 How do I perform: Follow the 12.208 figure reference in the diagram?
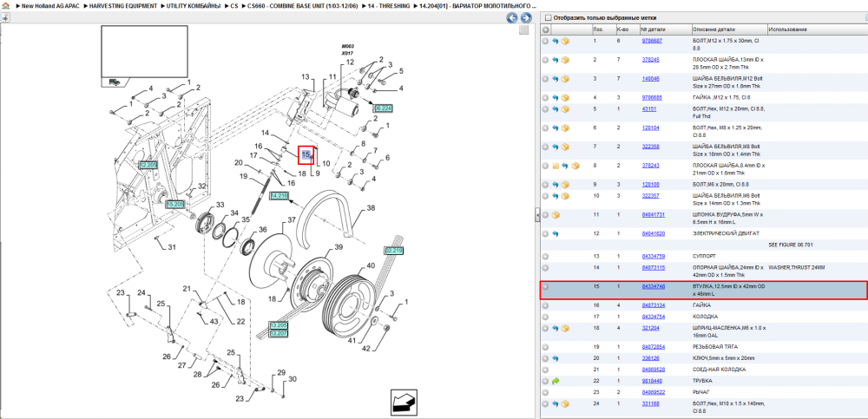tap(148, 165)
